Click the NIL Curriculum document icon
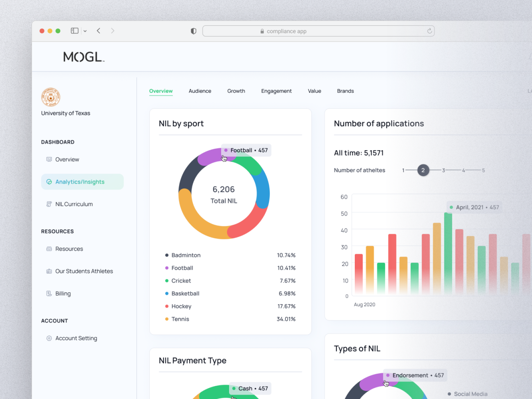 click(49, 204)
